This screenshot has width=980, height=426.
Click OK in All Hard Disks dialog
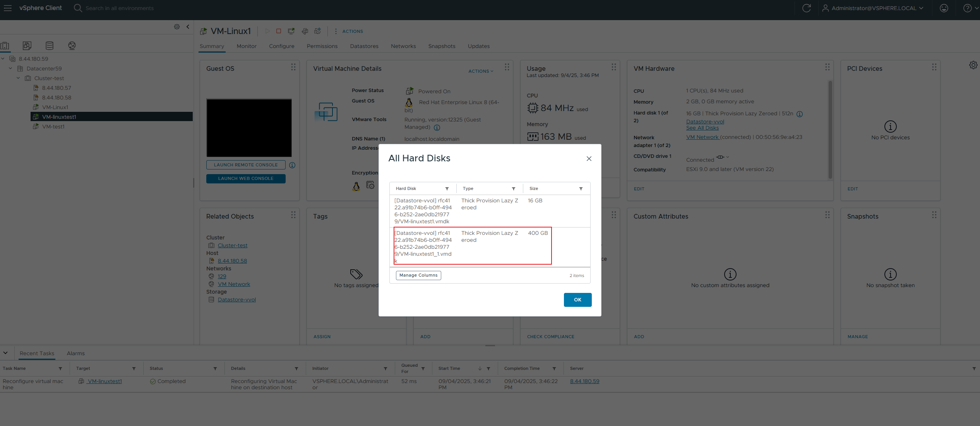tap(577, 300)
